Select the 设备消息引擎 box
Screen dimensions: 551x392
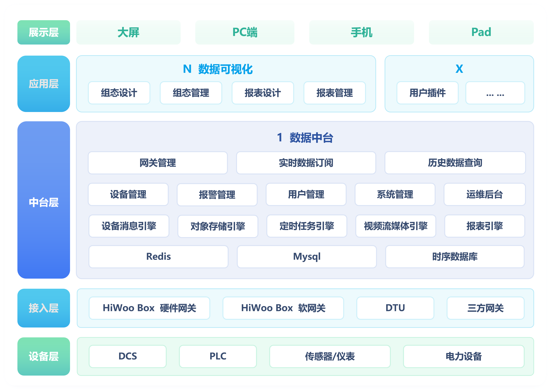pos(129,226)
